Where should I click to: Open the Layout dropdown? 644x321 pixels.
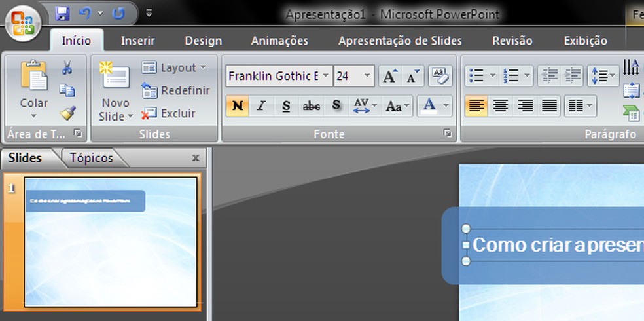coord(173,68)
